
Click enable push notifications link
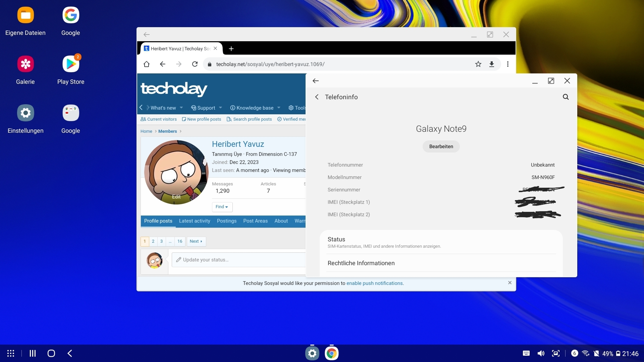(x=375, y=283)
